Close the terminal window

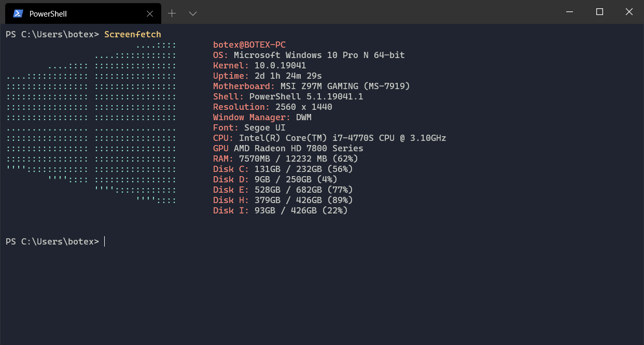click(x=628, y=11)
